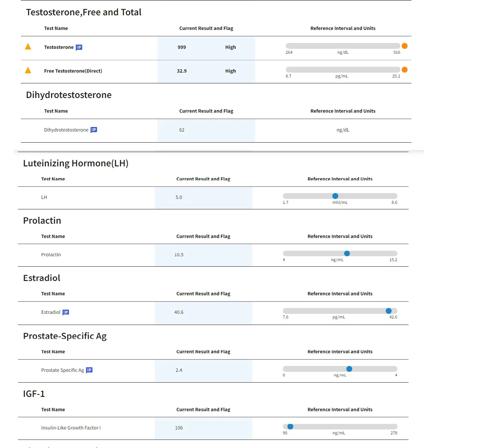Open the Estradiol note icon
The height and width of the screenshot is (448, 500).
(x=66, y=312)
